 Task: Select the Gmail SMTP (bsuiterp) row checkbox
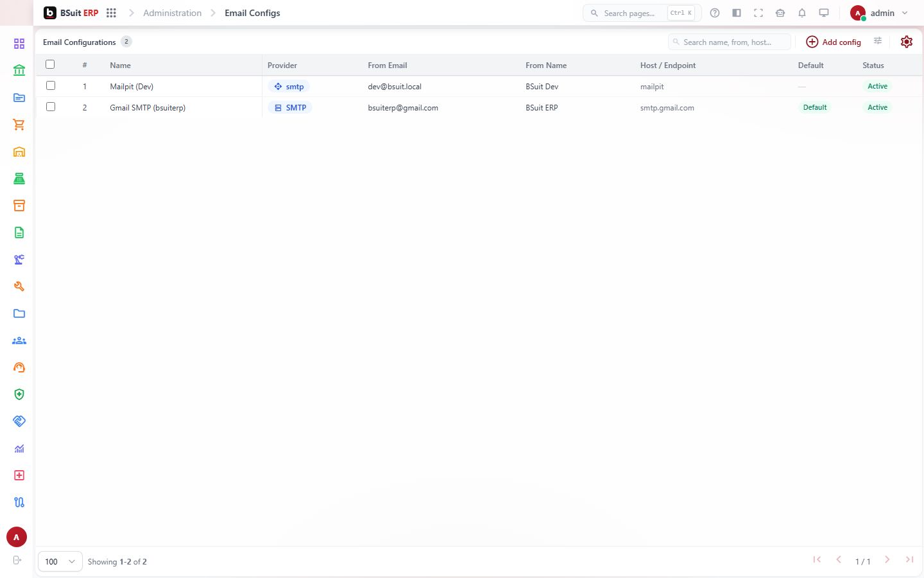pos(51,107)
